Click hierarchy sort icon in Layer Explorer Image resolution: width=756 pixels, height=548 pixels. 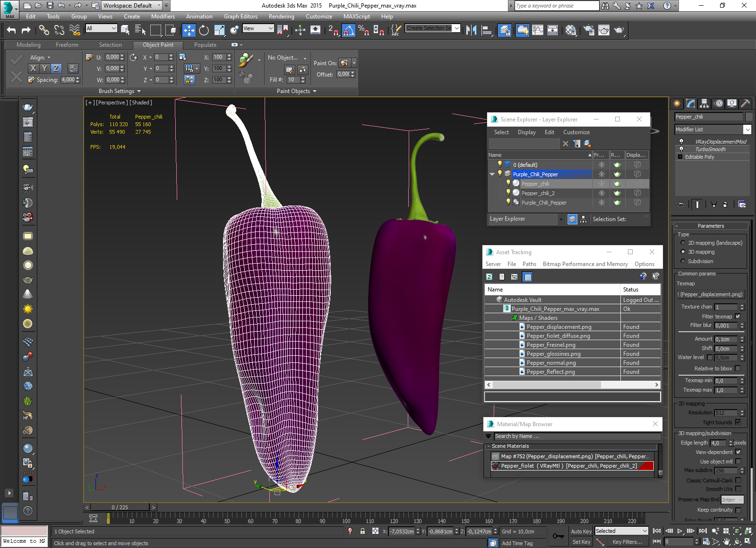pos(584,219)
